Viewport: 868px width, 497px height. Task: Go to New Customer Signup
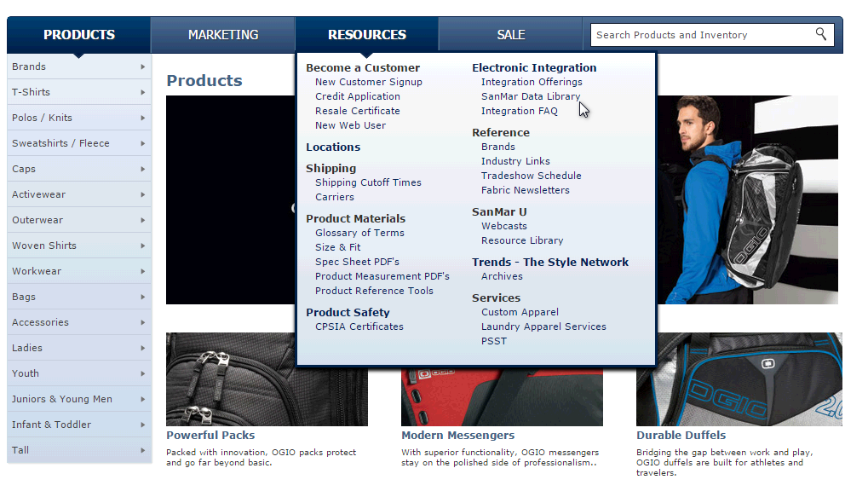(368, 82)
